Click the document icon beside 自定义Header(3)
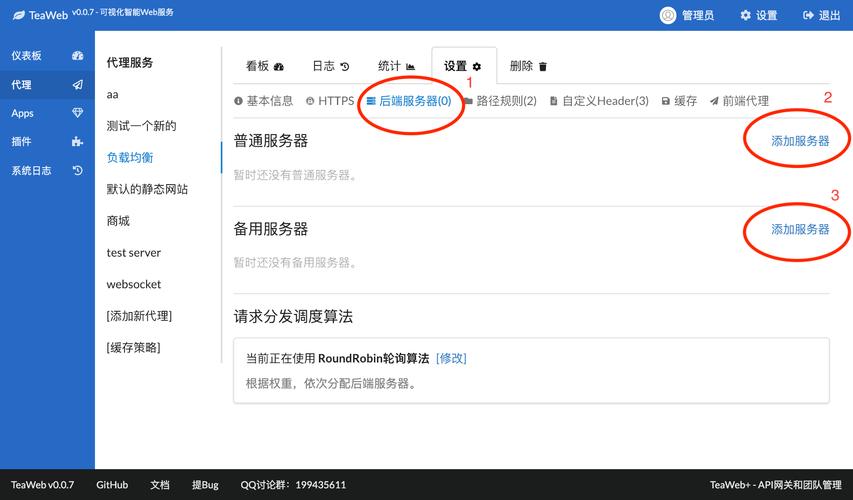 tap(553, 101)
